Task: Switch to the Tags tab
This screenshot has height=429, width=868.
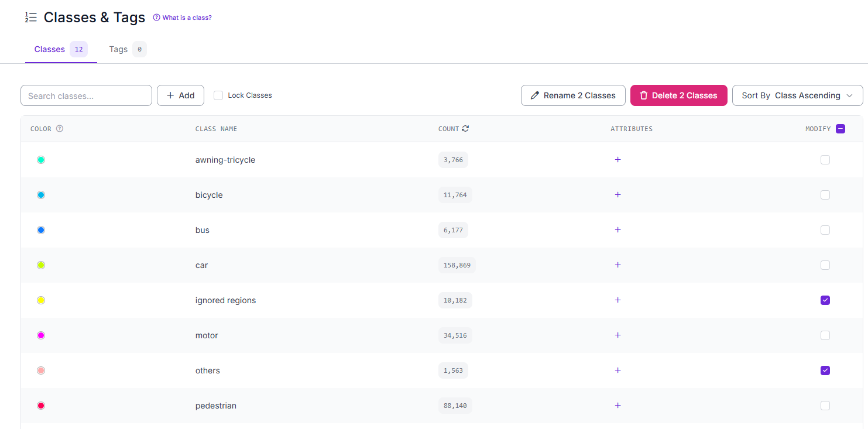Action: (x=128, y=49)
